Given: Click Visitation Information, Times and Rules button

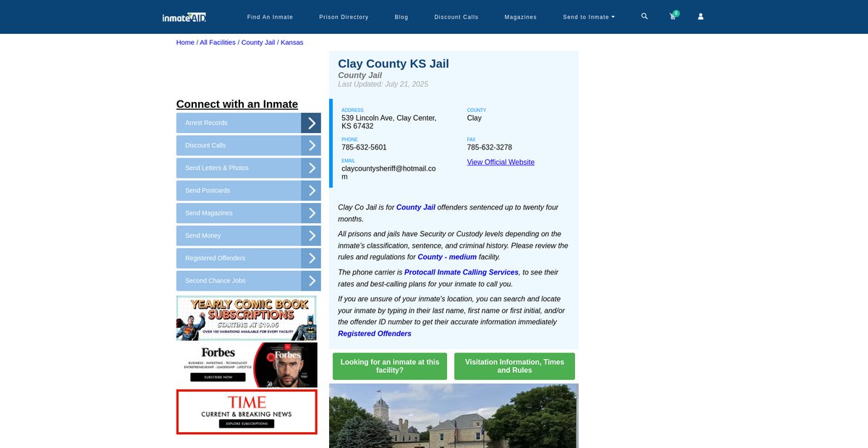Looking at the screenshot, I should tap(514, 366).
